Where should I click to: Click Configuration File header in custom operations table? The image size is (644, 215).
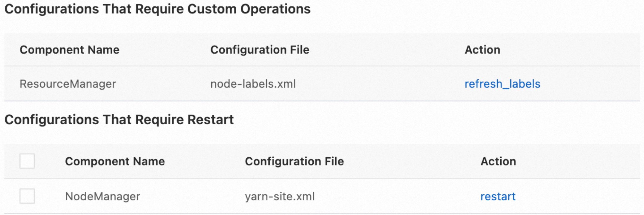tap(260, 50)
